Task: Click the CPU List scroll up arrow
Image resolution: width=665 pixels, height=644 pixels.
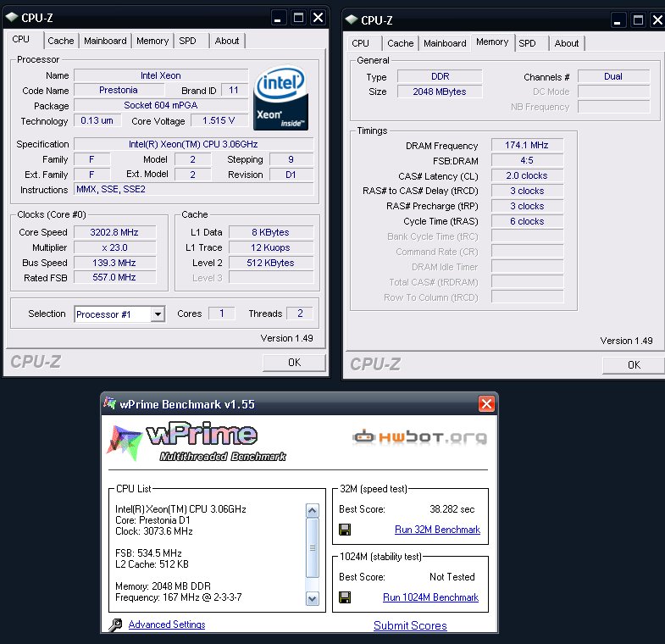Action: click(x=313, y=510)
